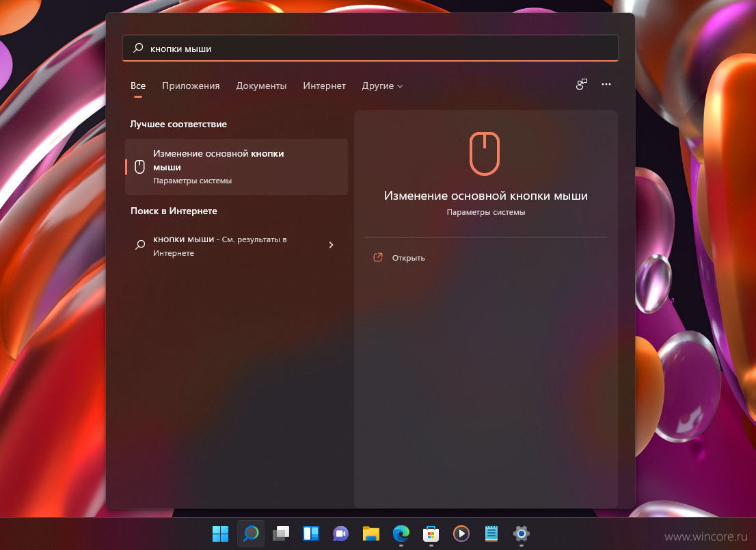Click the search input field with кнопки мыши

370,49
